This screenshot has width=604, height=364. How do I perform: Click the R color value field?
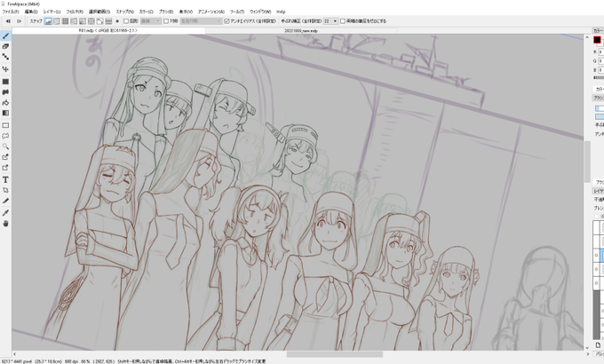pyautogui.click(x=601, y=52)
